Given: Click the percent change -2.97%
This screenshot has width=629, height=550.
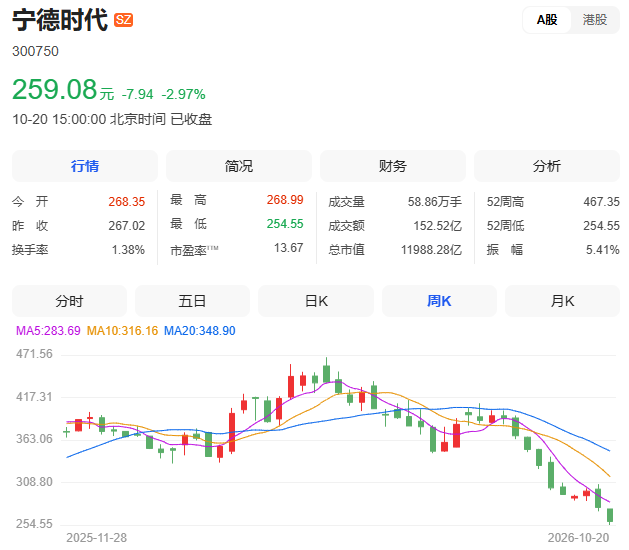Looking at the screenshot, I should click(x=183, y=94).
